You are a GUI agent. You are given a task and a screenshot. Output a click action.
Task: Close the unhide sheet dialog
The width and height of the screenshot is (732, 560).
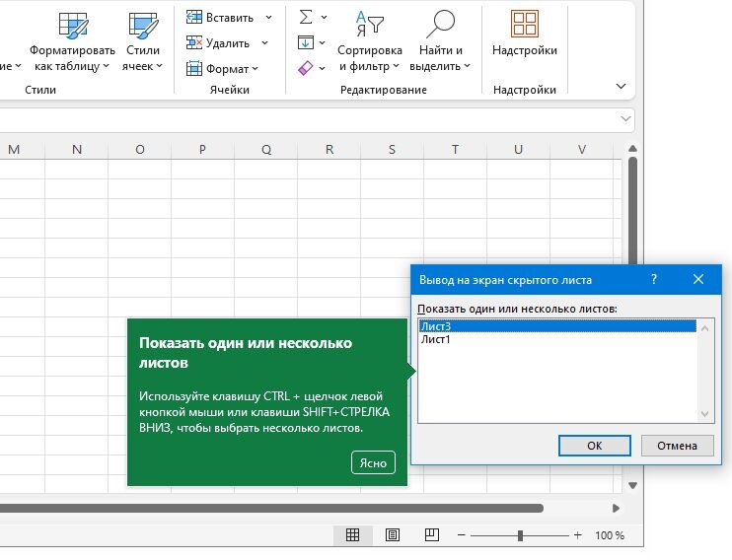698,280
